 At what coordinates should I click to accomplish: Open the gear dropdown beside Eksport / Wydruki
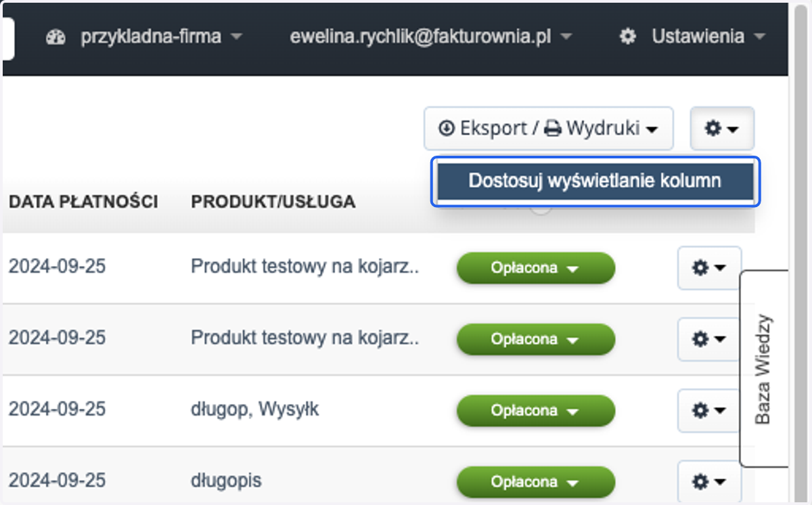(x=722, y=128)
